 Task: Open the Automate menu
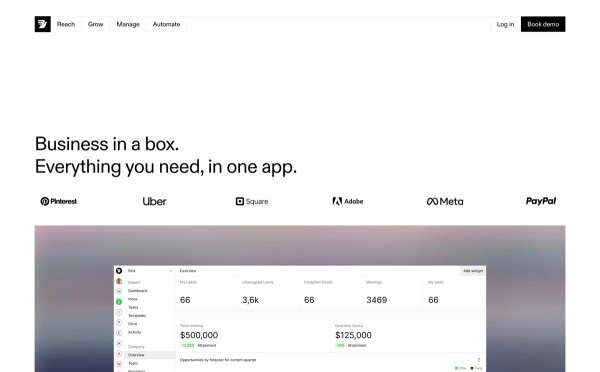(x=166, y=24)
